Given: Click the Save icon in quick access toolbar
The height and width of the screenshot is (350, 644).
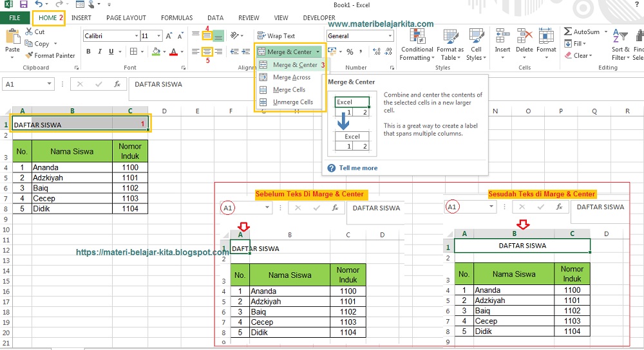Looking at the screenshot, I should 23,5.
